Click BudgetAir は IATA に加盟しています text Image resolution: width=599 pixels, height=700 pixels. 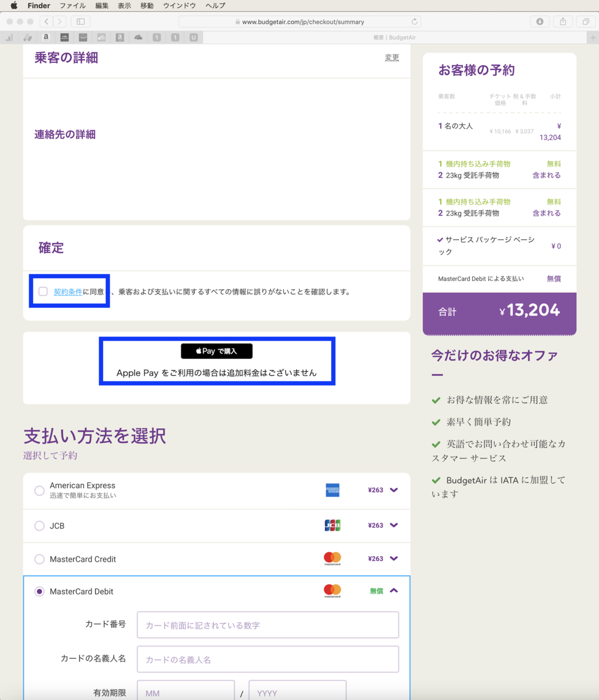(x=499, y=487)
